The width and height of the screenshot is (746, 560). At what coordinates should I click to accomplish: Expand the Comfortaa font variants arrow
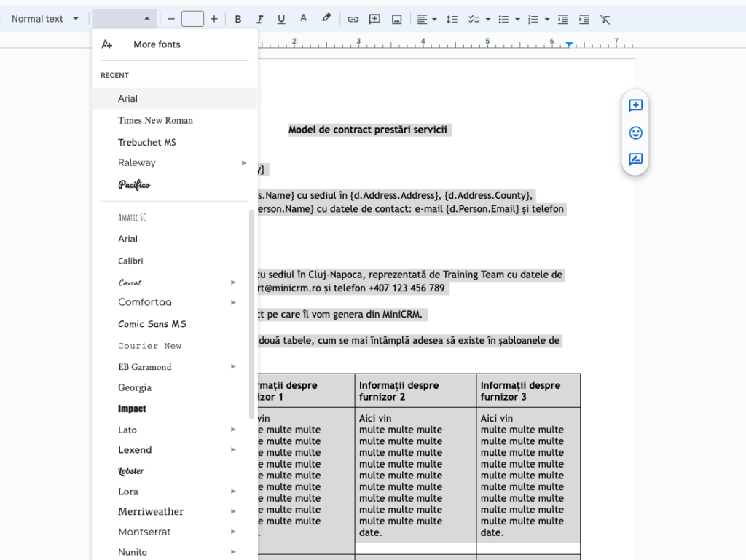[233, 302]
